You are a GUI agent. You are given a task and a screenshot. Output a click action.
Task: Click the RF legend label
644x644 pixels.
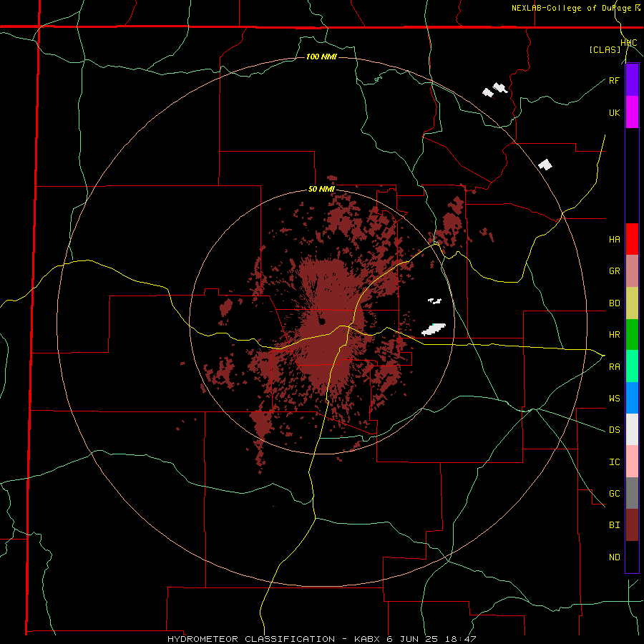click(x=615, y=80)
